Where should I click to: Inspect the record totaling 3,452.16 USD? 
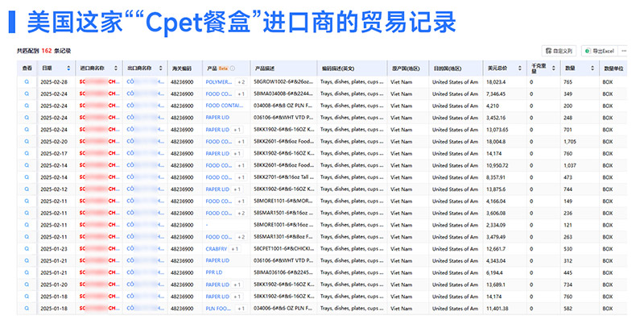pos(27,118)
